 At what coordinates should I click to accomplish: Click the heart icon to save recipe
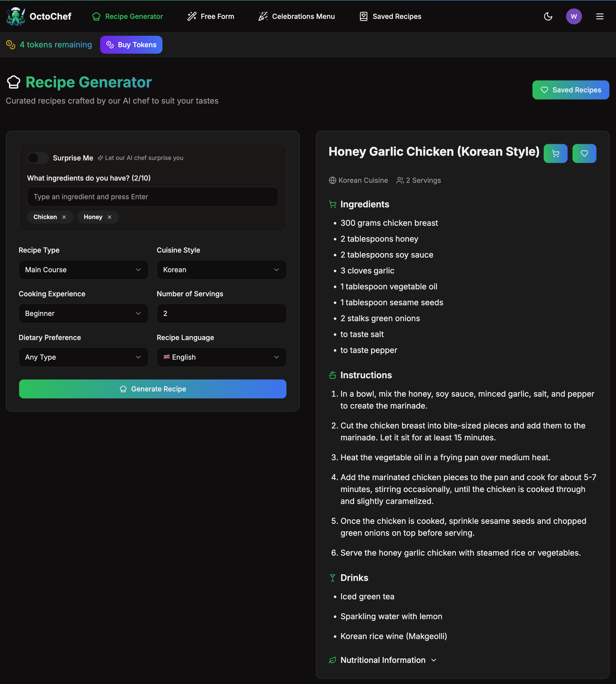coord(584,154)
